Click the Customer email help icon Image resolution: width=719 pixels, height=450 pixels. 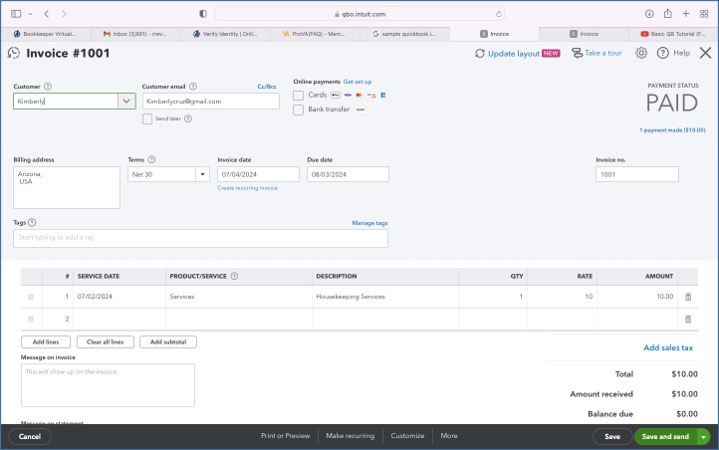[x=193, y=86]
